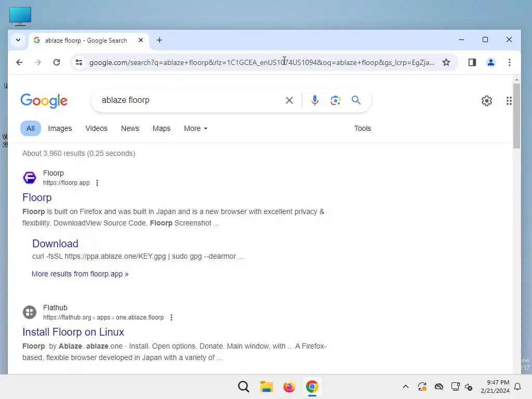Launch Firefox from taskbar
This screenshot has width=532, height=399.
tap(289, 387)
